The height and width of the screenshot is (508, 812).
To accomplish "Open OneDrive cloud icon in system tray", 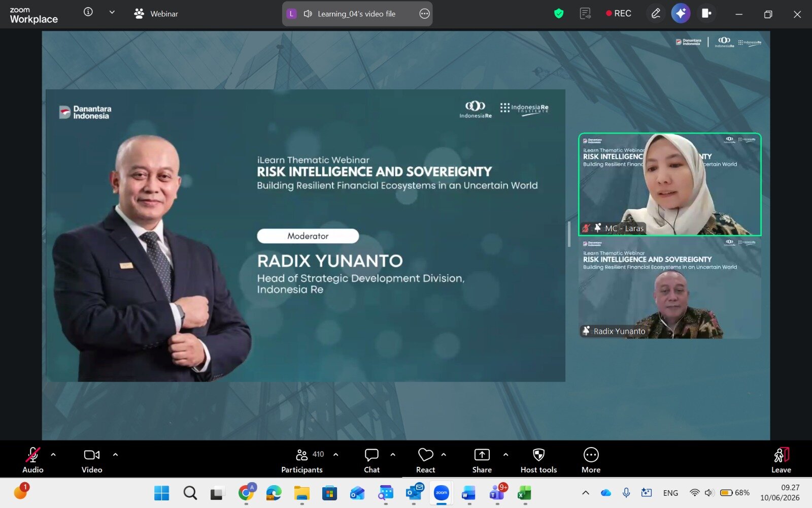I will click(606, 493).
